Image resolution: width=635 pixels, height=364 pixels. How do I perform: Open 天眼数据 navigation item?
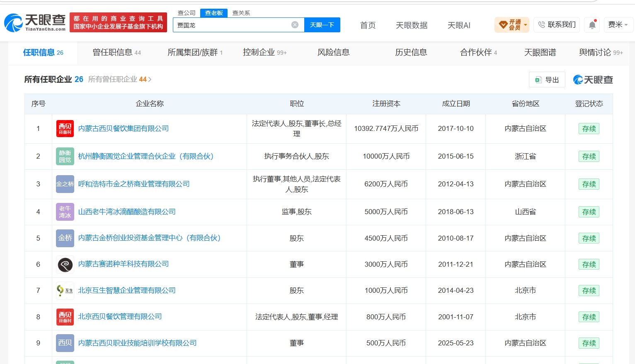[x=412, y=25]
